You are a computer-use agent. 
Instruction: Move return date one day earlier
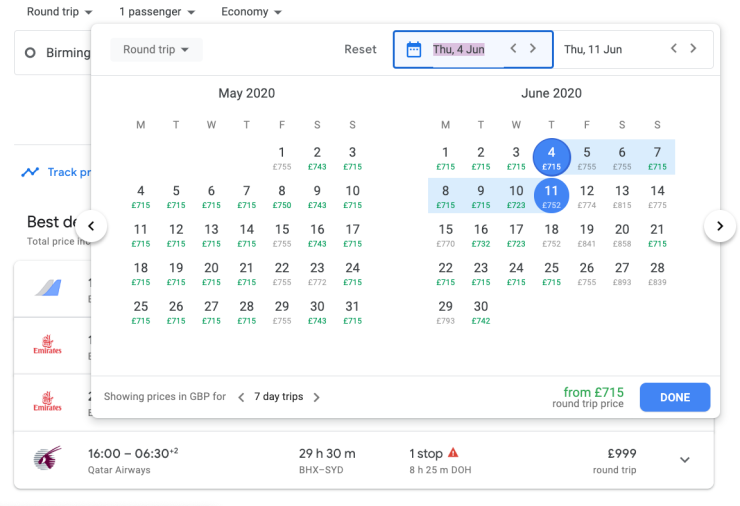[674, 48]
